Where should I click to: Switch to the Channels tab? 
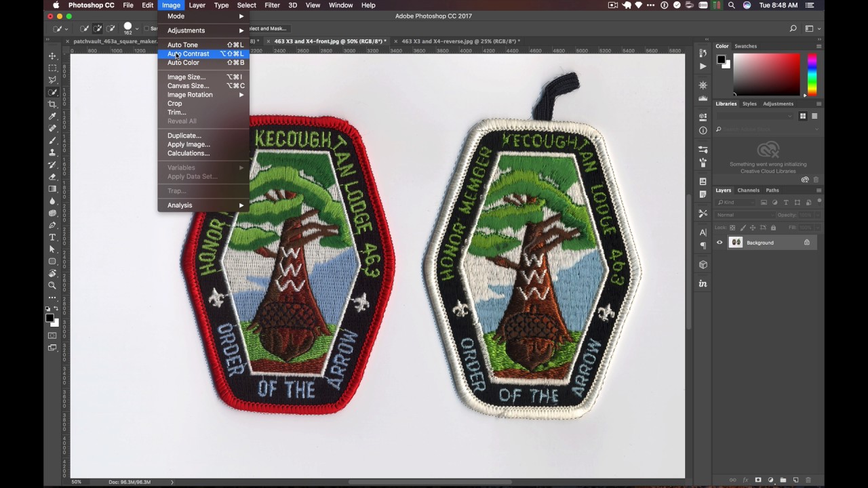click(748, 190)
